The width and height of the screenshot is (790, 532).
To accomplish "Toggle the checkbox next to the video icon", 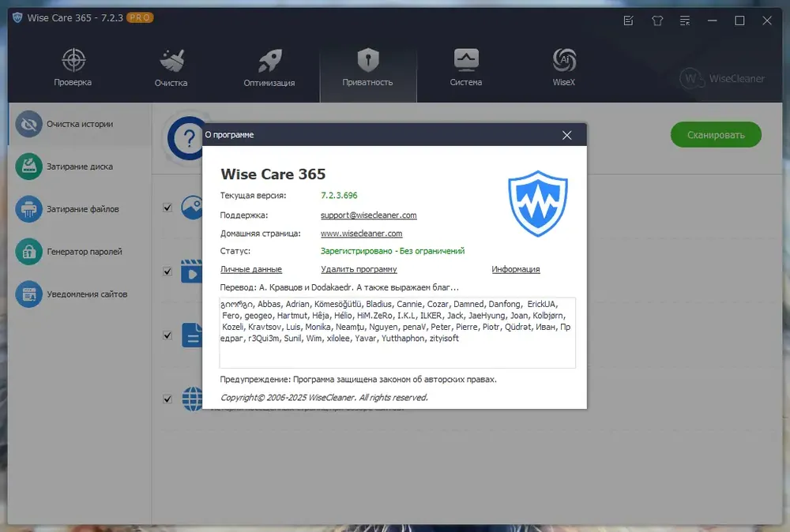I will (167, 272).
